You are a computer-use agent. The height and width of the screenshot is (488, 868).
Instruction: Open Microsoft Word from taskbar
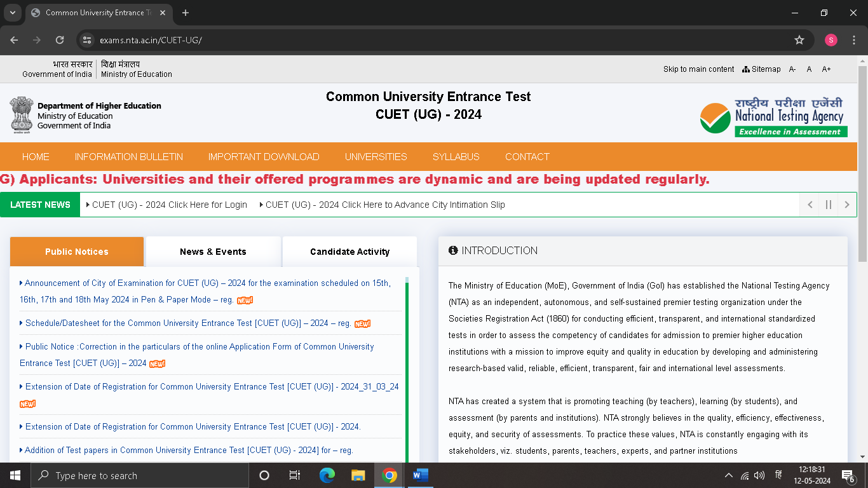tap(421, 475)
